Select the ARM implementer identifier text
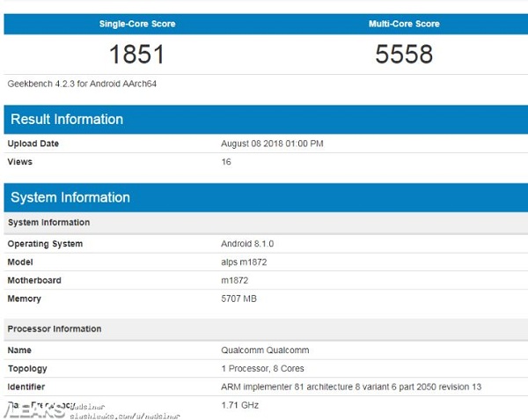 coord(350,387)
